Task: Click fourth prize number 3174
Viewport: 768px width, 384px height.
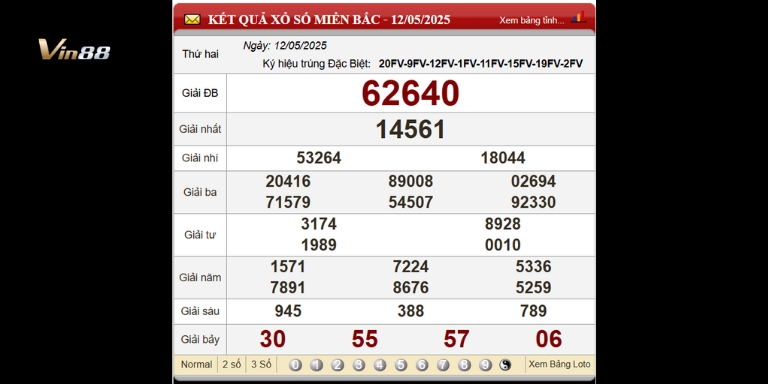Action: point(319,224)
